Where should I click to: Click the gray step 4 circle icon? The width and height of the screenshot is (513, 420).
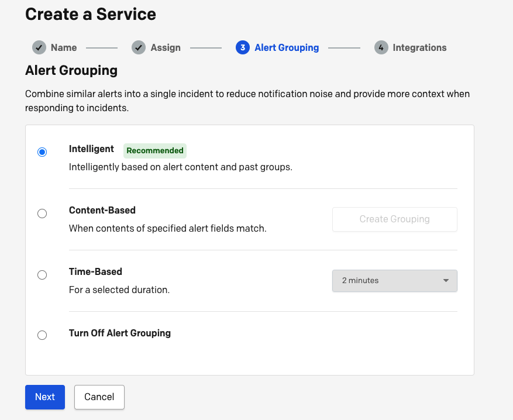(381, 48)
